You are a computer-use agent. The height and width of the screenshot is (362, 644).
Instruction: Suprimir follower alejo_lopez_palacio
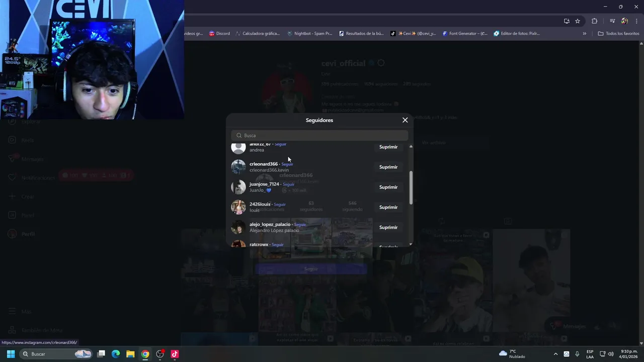click(388, 227)
